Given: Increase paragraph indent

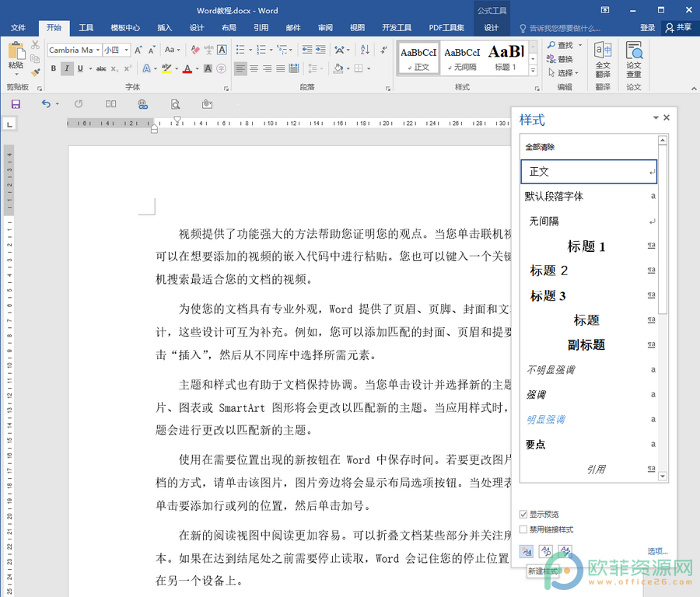Looking at the screenshot, I should (x=320, y=50).
